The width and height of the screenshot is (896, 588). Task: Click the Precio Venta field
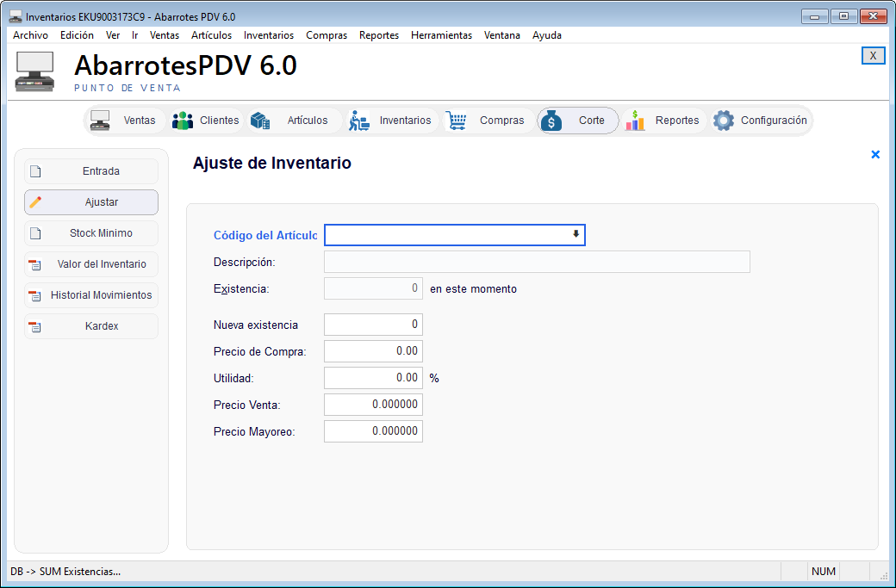(x=373, y=405)
